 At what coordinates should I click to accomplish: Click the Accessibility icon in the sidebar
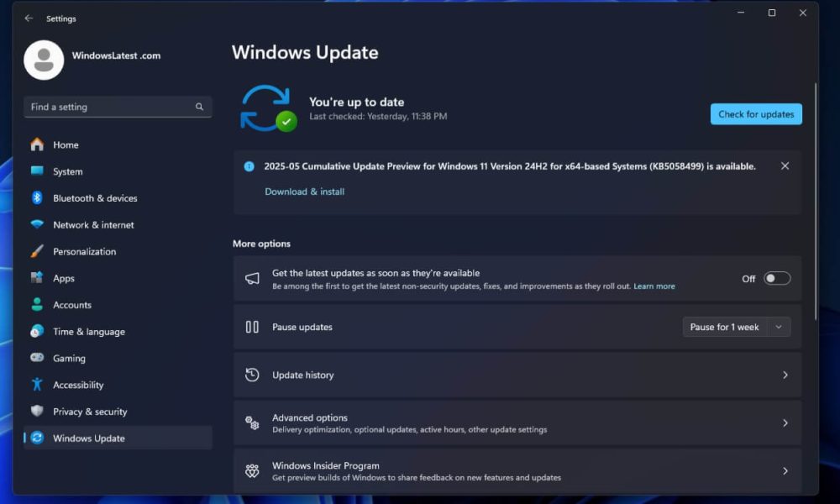pyautogui.click(x=38, y=385)
